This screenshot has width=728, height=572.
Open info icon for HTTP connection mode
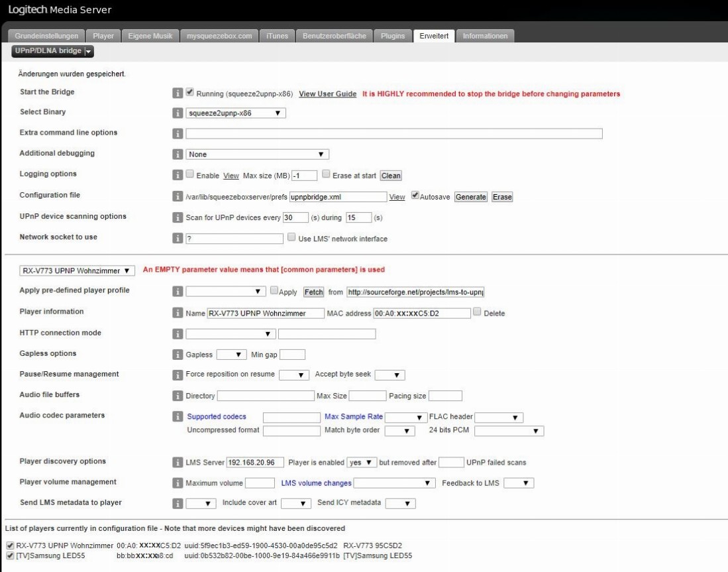click(178, 333)
